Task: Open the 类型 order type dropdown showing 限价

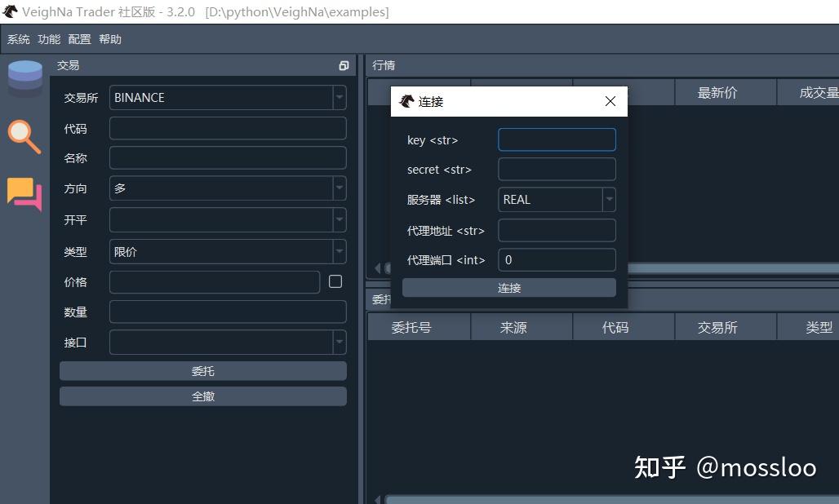Action: click(x=340, y=251)
